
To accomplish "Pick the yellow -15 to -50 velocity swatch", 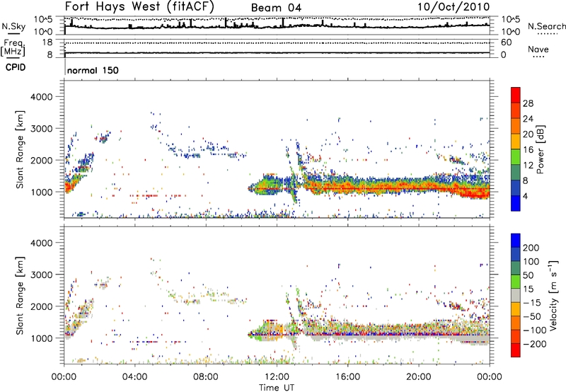I will click(516, 309).
